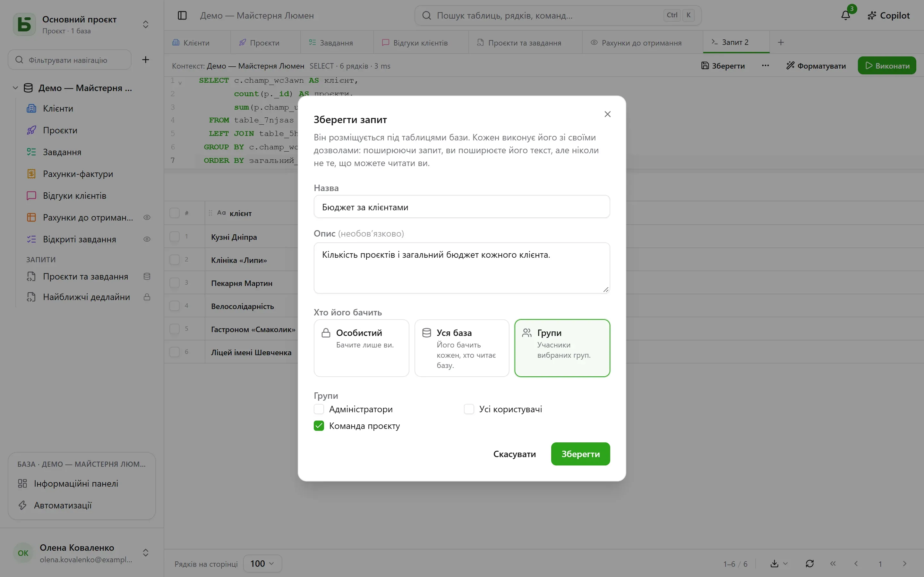Open the notifications bell

(845, 15)
